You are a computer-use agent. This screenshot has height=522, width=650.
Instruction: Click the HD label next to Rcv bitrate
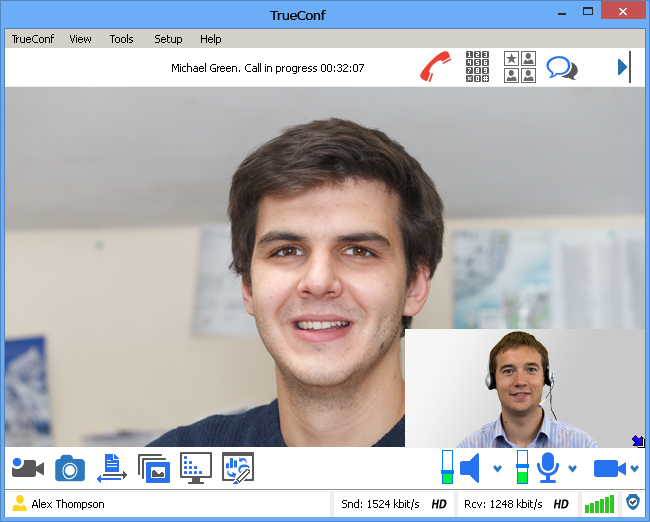click(x=561, y=504)
